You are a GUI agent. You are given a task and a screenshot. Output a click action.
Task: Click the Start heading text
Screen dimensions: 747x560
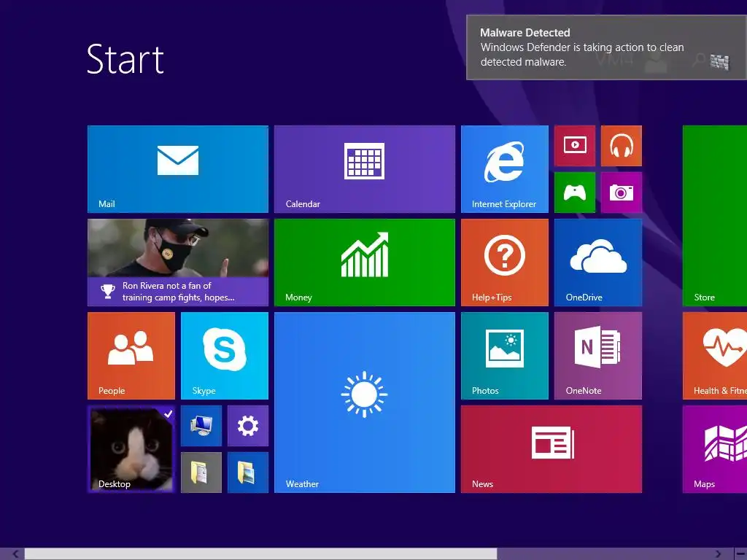pyautogui.click(x=125, y=59)
